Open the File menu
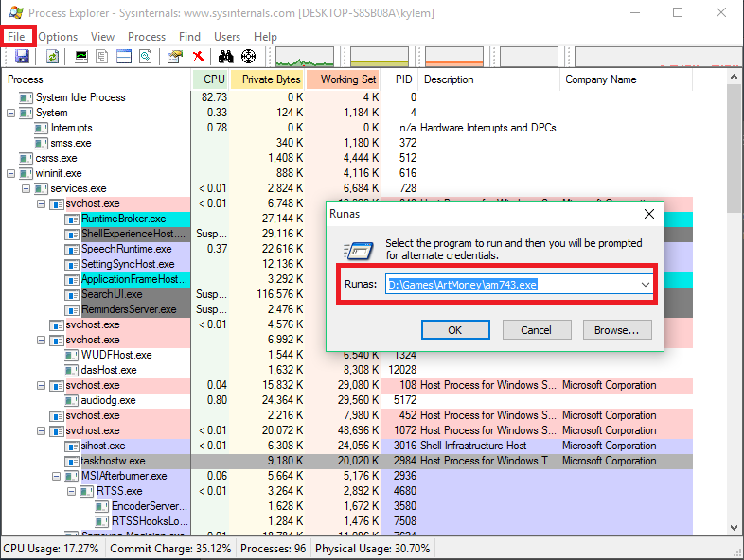Image resolution: width=744 pixels, height=560 pixels. (x=17, y=37)
